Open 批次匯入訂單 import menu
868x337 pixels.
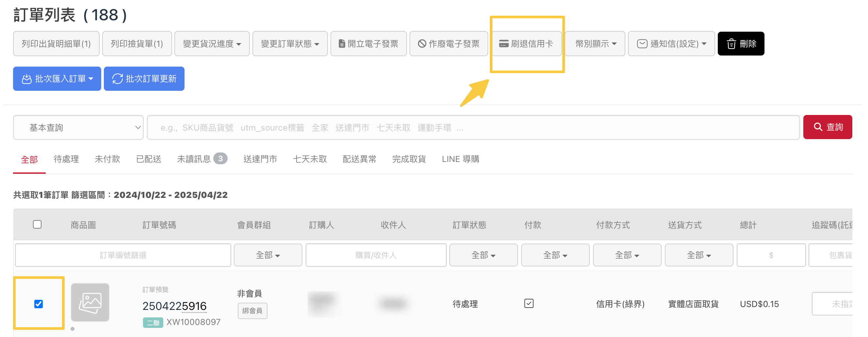tap(57, 79)
